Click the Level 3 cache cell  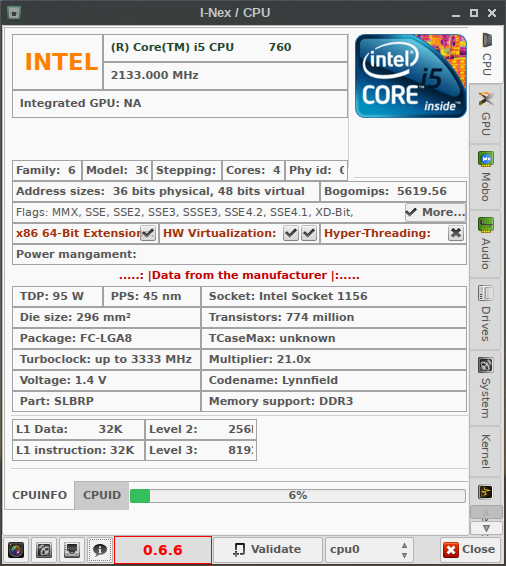tap(201, 450)
